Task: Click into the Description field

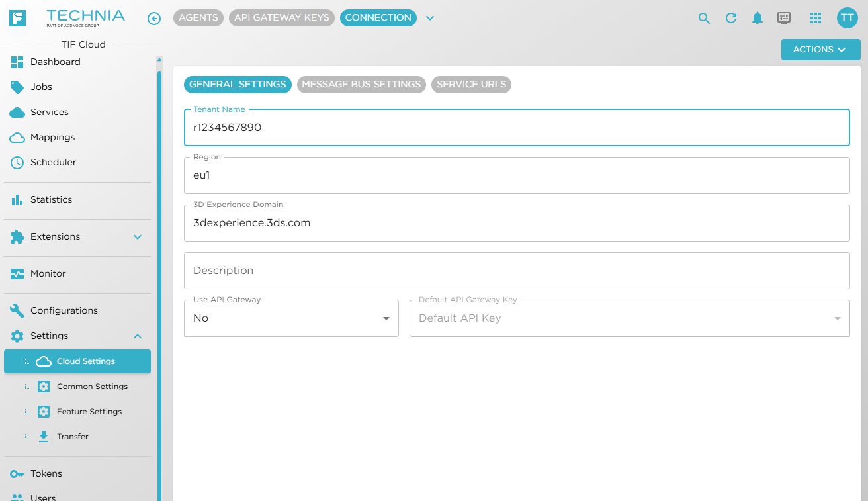Action: coord(517,271)
